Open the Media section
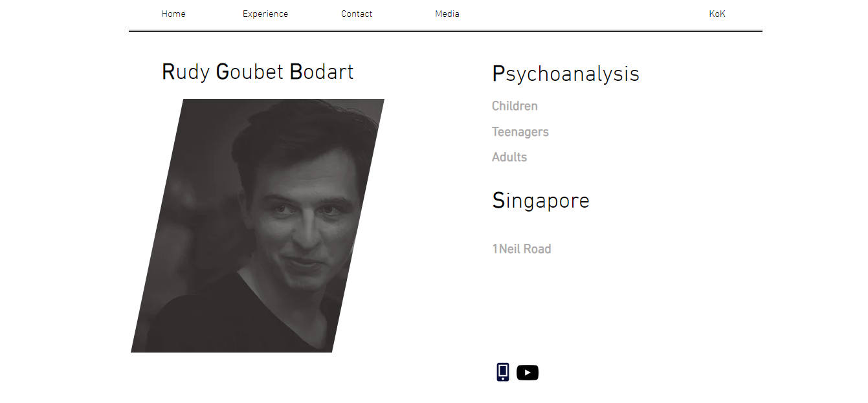The image size is (868, 403). pos(447,14)
